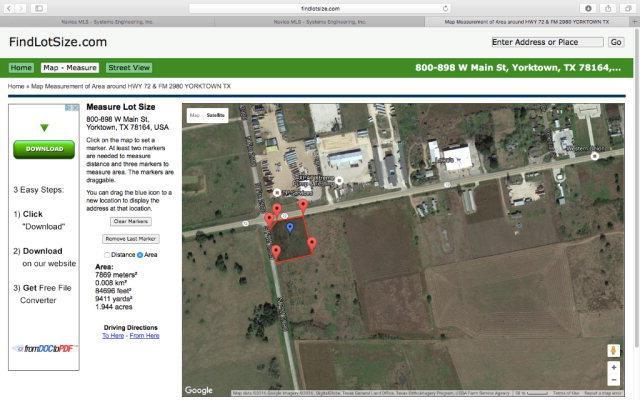The width and height of the screenshot is (640, 400).
Task: Open the Safari share icon
Action: [x=608, y=8]
